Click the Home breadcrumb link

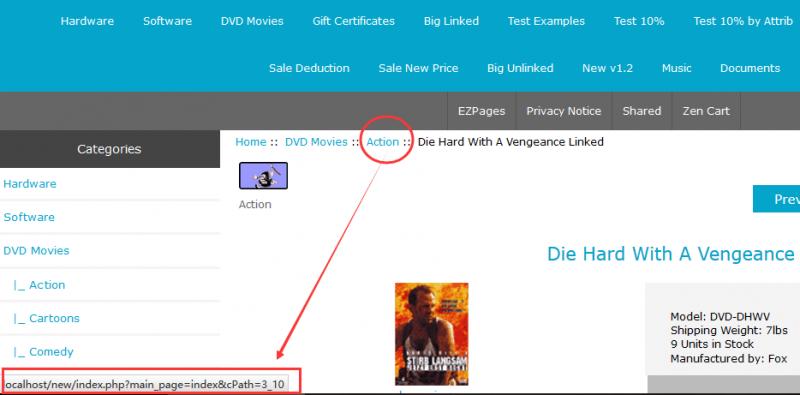point(251,142)
